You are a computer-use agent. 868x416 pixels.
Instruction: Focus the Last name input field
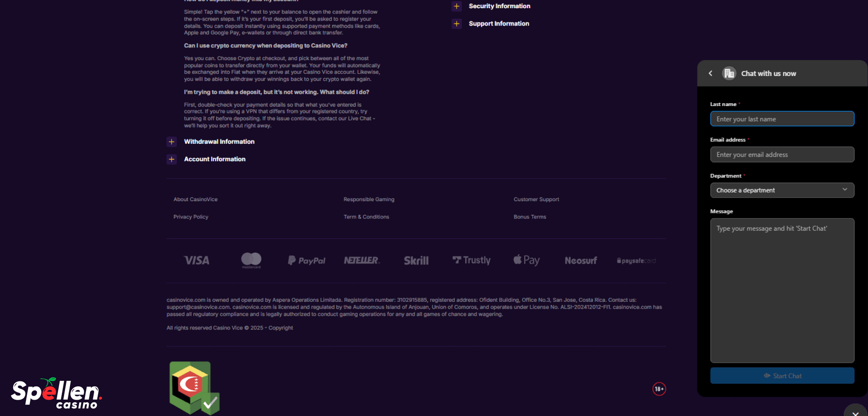pyautogui.click(x=782, y=119)
